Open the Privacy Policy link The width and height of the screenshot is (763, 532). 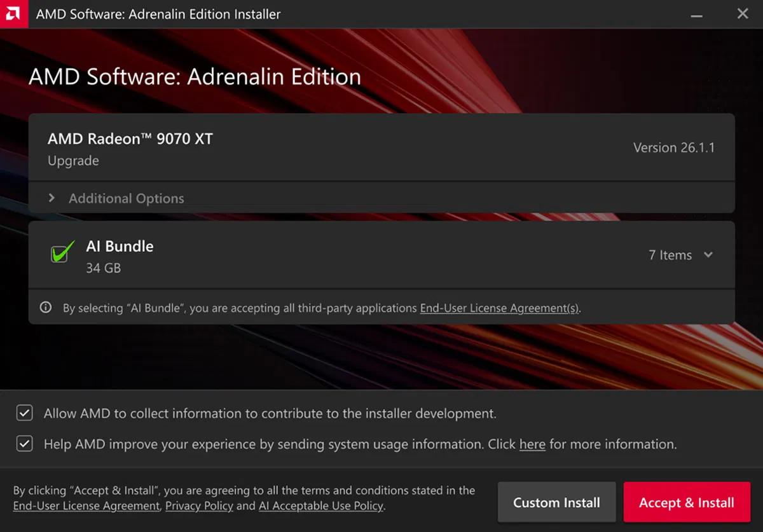coord(199,506)
